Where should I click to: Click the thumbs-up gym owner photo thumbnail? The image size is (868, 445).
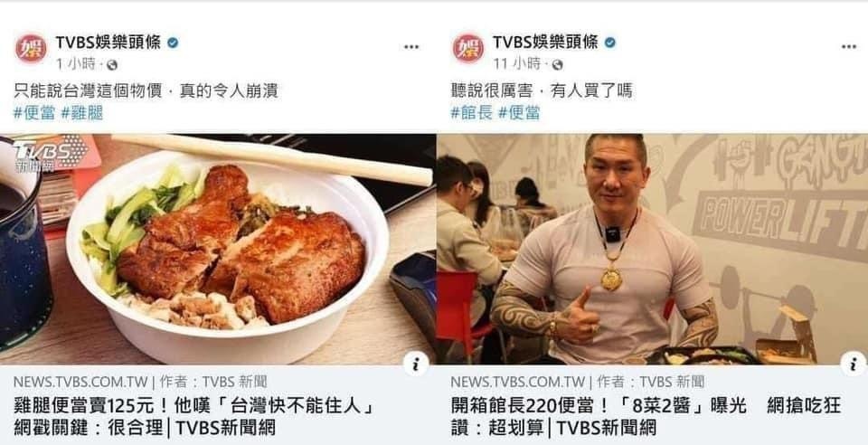(x=652, y=249)
